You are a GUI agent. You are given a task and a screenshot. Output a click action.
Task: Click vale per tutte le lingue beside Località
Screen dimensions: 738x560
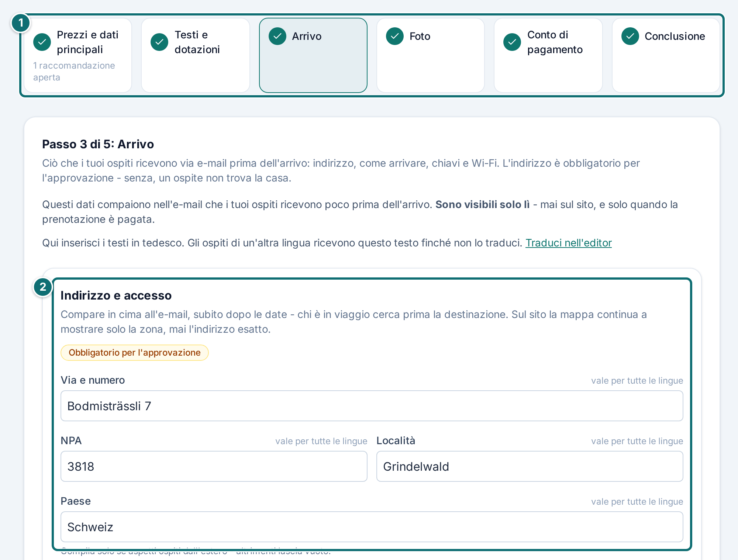click(x=637, y=441)
